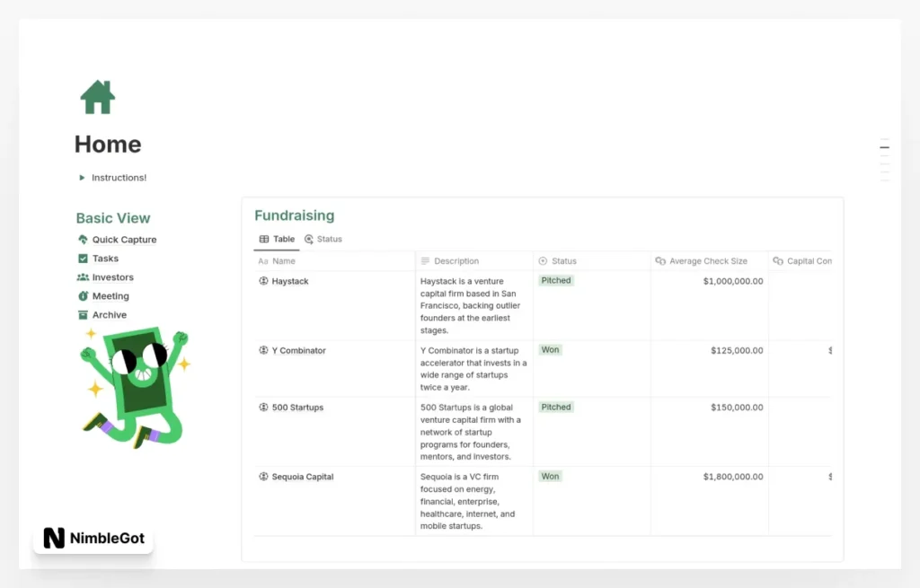
Task: Click the Won status pill for Y Combinator
Action: point(550,350)
